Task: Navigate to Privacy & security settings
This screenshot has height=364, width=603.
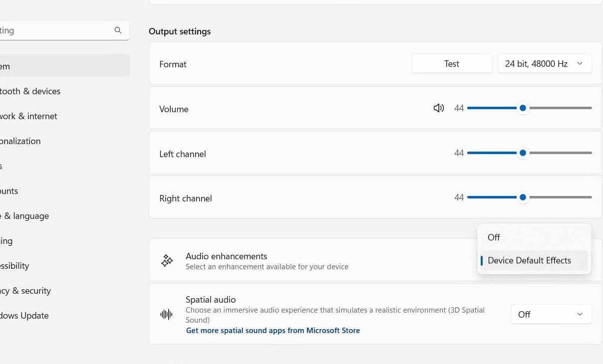Action: pos(25,291)
